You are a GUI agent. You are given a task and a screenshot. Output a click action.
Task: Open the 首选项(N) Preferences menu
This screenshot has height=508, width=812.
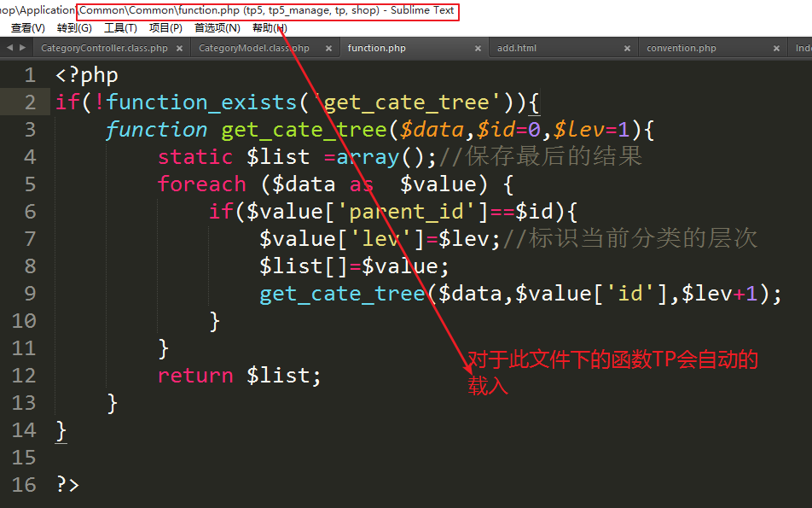pyautogui.click(x=217, y=28)
